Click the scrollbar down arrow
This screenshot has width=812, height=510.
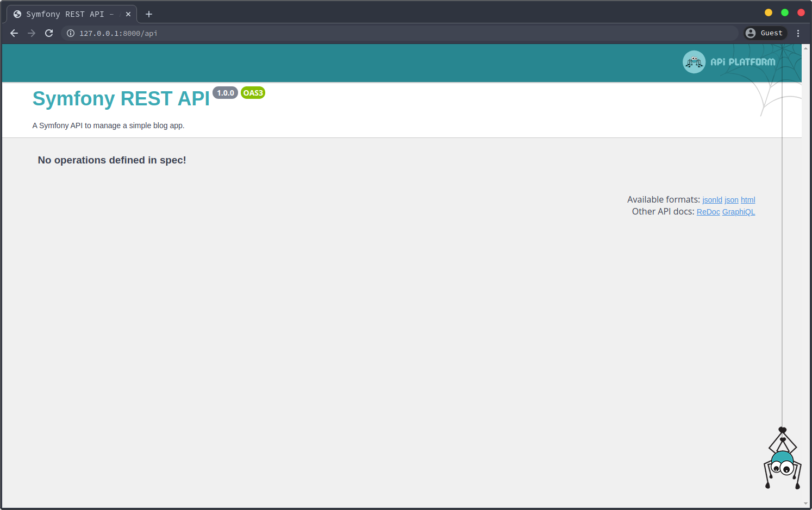[805, 503]
